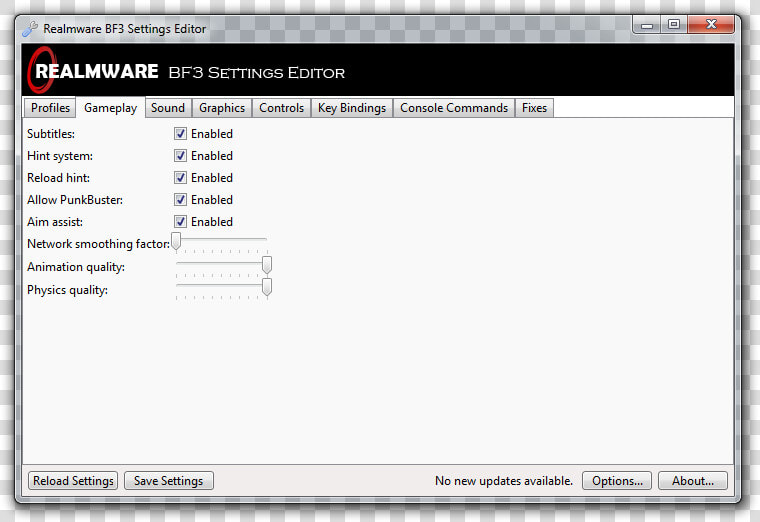Viewport: 760px width, 522px height.
Task: Toggle the Subtitles Enabled checkbox
Action: point(180,134)
